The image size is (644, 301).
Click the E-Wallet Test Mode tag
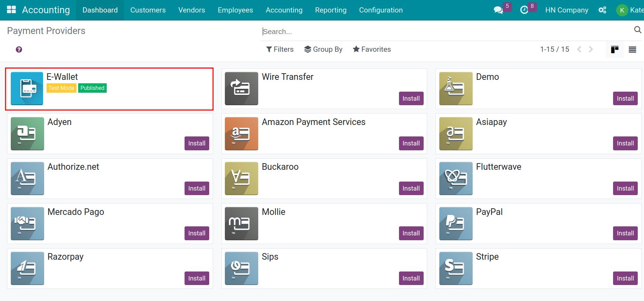click(62, 88)
